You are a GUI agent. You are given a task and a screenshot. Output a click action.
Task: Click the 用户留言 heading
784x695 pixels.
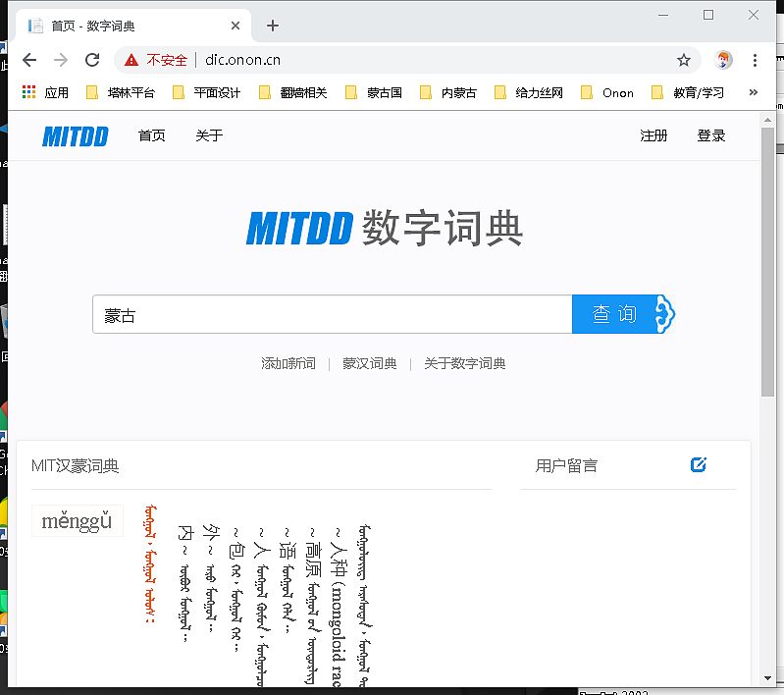tap(566, 466)
